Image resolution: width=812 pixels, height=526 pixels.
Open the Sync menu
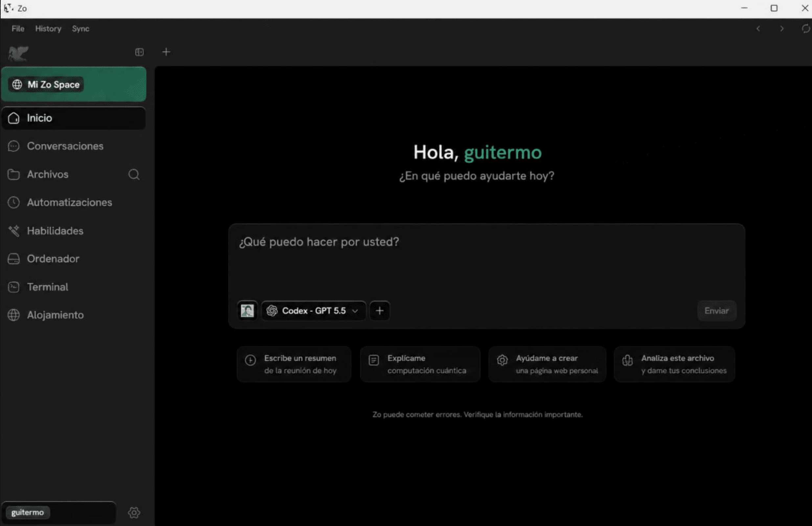pos(80,29)
